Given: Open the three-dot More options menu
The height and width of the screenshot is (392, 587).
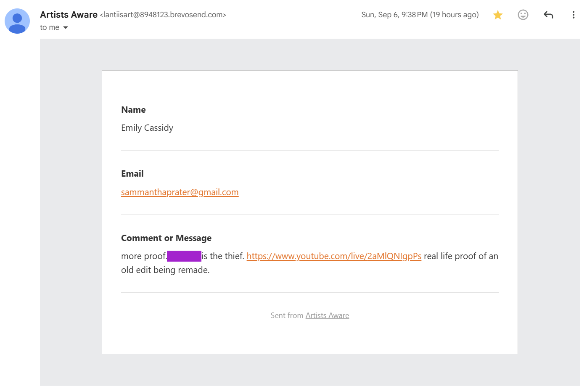Looking at the screenshot, I should [573, 15].
